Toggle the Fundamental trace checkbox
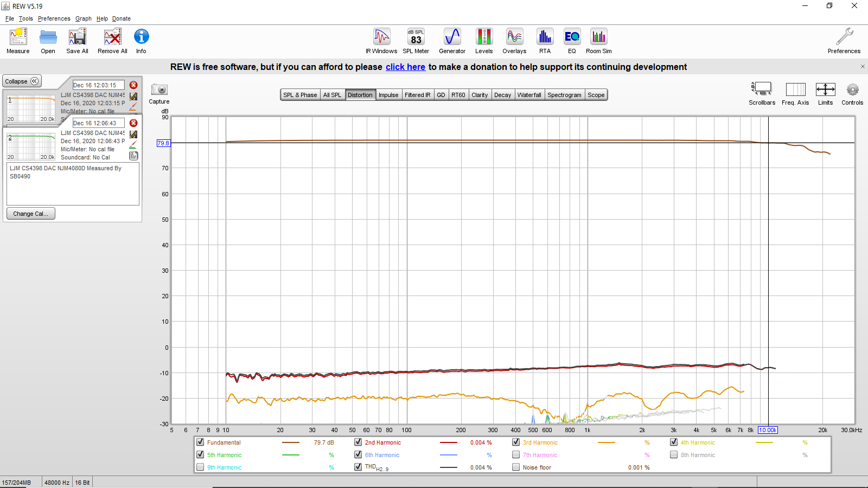868x488 pixels. pyautogui.click(x=200, y=442)
